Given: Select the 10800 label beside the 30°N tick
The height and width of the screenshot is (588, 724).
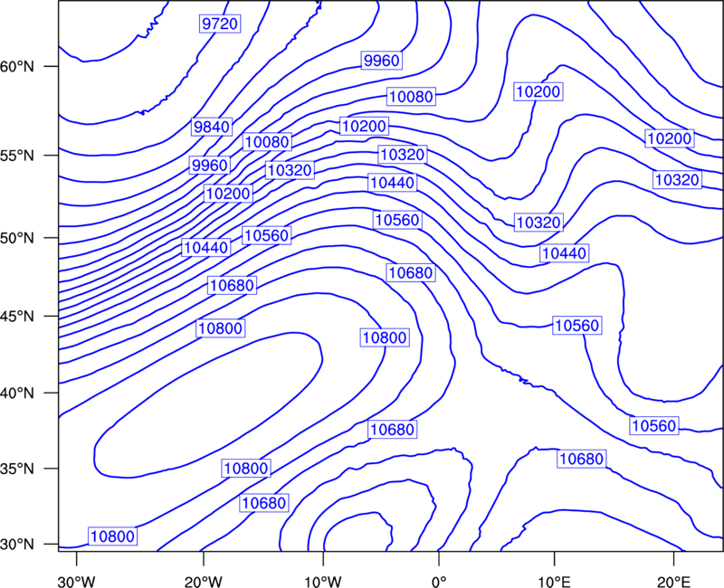Looking at the screenshot, I should pos(112,536).
